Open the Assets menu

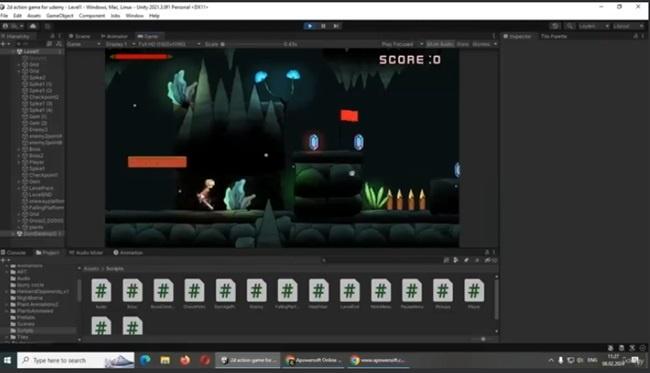point(34,16)
